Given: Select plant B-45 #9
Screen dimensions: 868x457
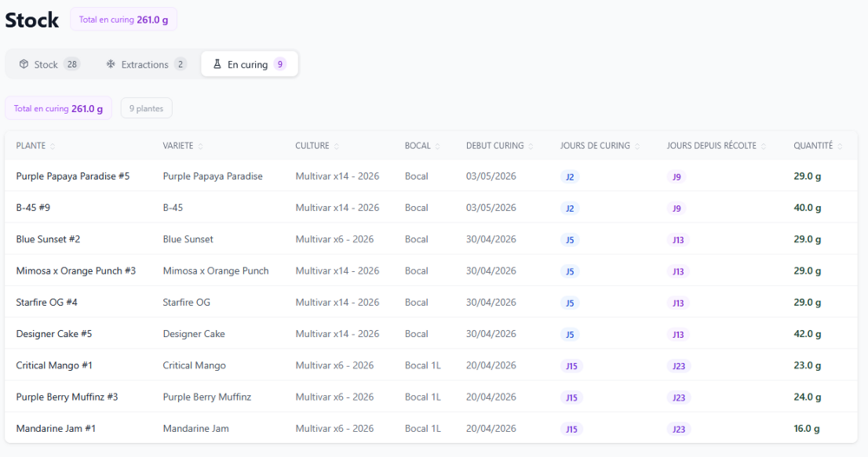Looking at the screenshot, I should [33, 208].
